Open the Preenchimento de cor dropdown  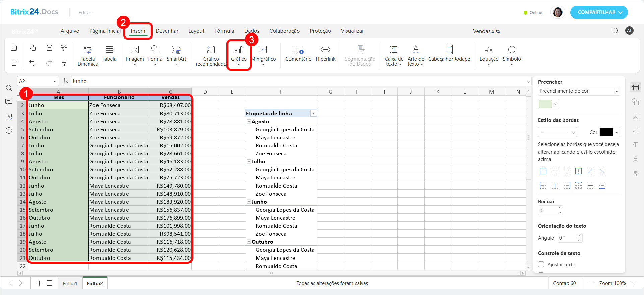coord(579,91)
